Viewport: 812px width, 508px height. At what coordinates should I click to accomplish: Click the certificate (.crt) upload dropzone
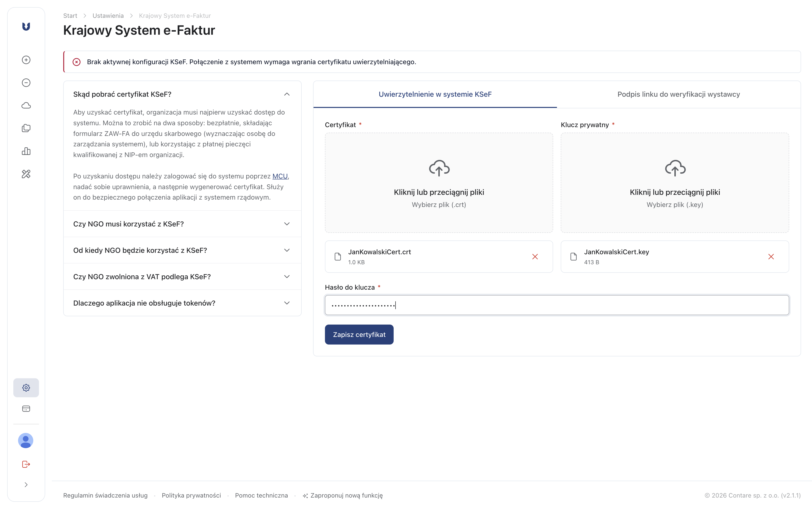(x=439, y=182)
